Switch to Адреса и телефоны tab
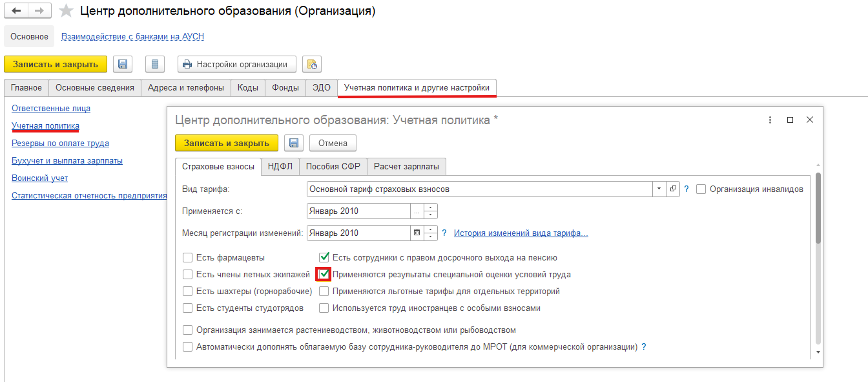 pos(186,87)
